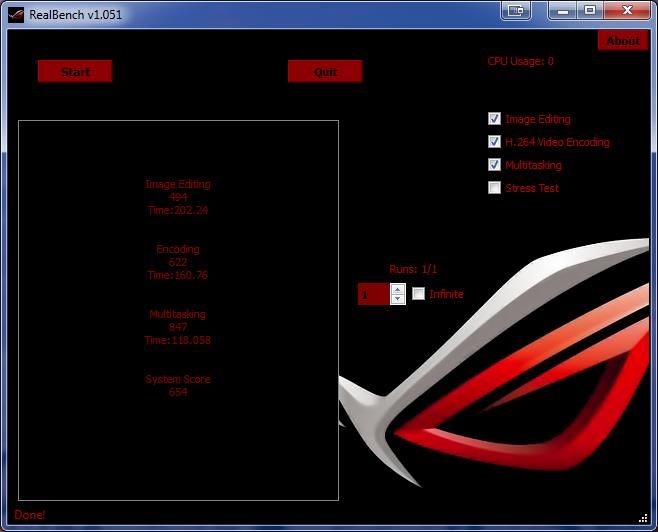
Task: Click the 'Multitasking' heading in the results panel
Action: click(x=178, y=314)
